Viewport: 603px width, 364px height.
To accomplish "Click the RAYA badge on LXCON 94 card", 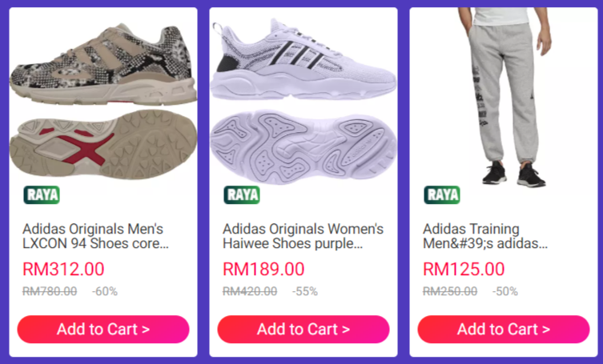I will pyautogui.click(x=42, y=195).
